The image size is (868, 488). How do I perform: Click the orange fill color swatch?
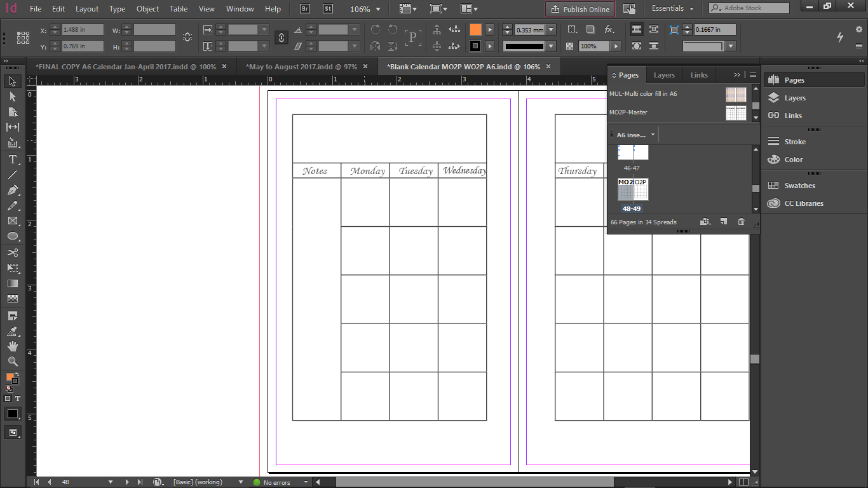coord(475,30)
